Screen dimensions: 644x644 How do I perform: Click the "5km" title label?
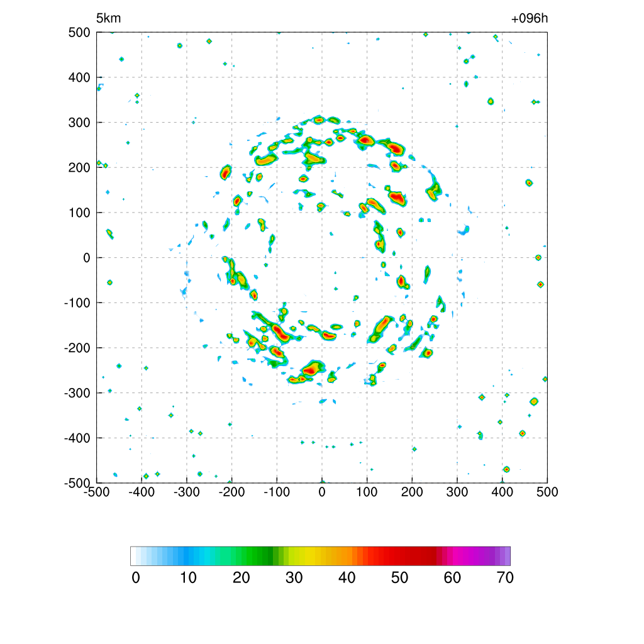click(x=108, y=18)
